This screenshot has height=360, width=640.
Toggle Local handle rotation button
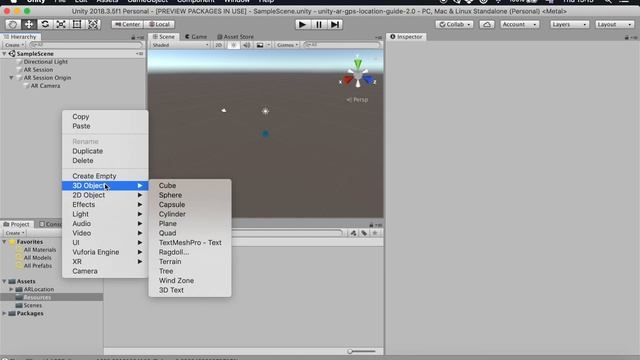click(x=159, y=24)
